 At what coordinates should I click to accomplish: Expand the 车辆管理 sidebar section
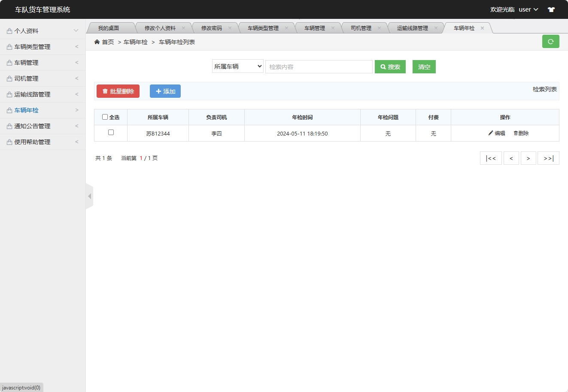(x=43, y=62)
